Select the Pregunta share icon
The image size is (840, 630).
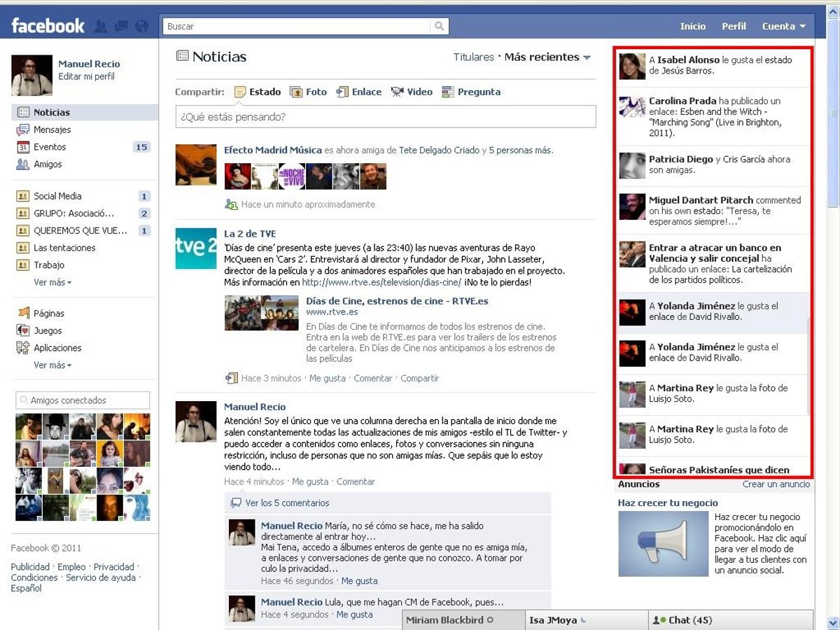447,92
